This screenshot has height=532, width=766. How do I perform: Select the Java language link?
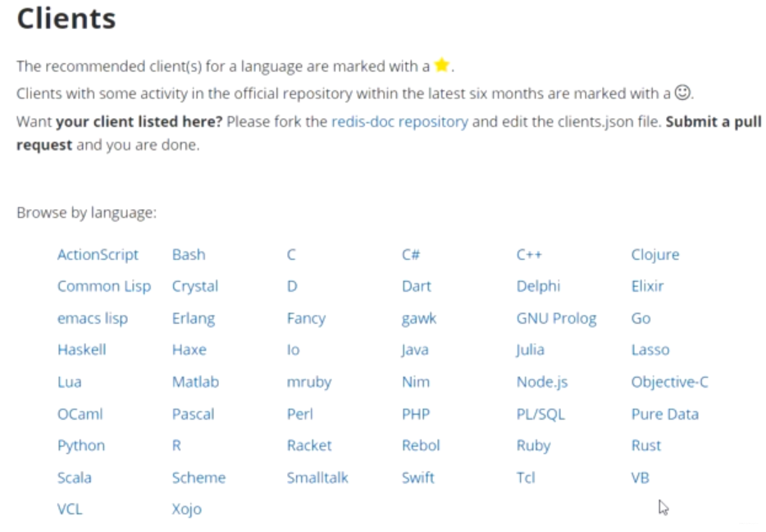point(415,349)
